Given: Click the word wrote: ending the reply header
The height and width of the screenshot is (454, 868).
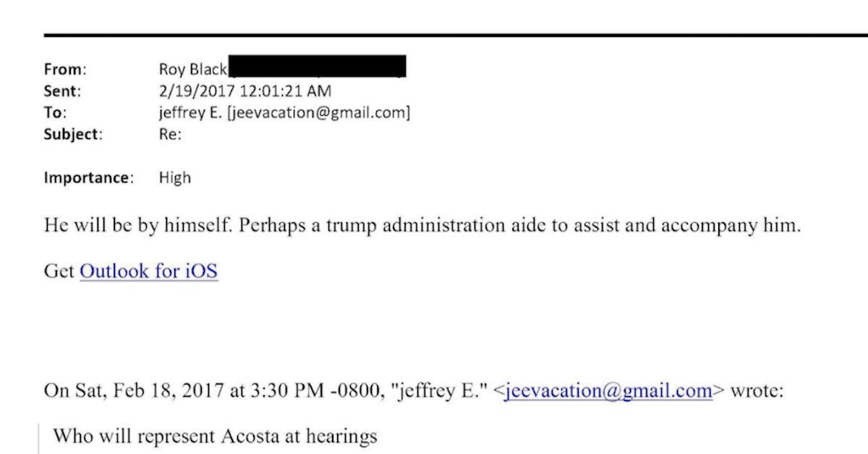Looking at the screenshot, I should (x=757, y=391).
